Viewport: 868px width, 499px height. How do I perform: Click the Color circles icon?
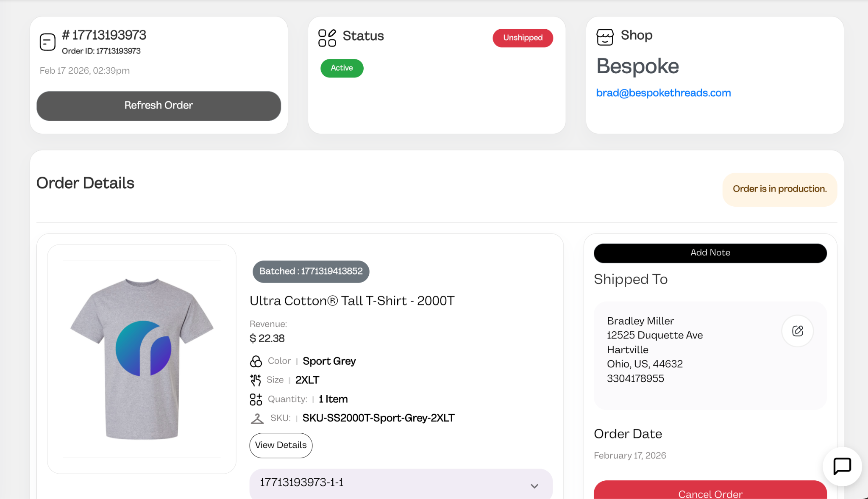256,361
